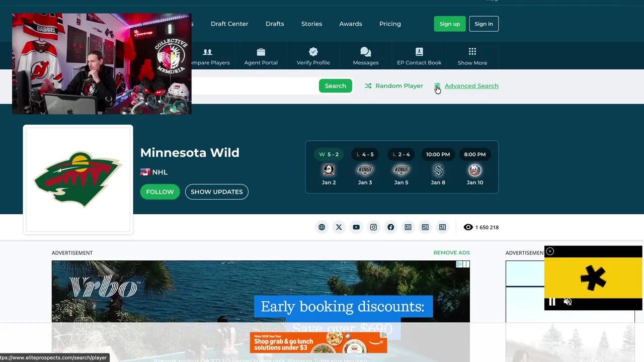644x362 pixels.
Task: Open the Compare Players icon
Action: pyautogui.click(x=207, y=52)
